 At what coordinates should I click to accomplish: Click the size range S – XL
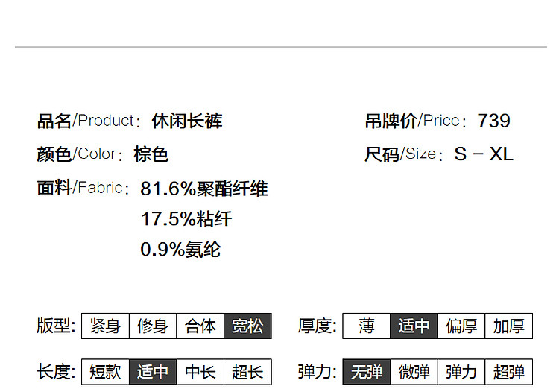484,154
